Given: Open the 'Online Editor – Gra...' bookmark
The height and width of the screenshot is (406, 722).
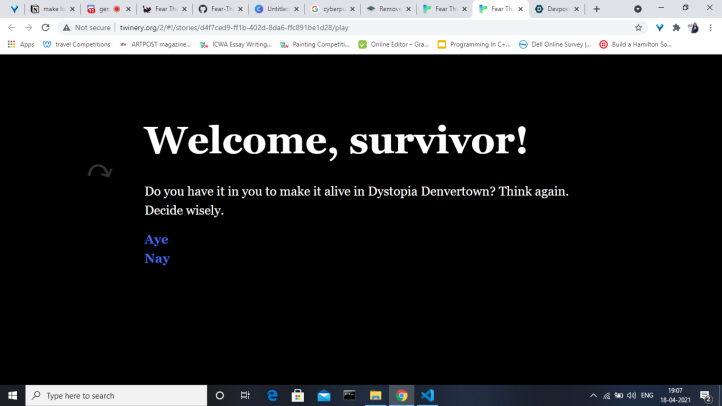Looking at the screenshot, I should [394, 44].
